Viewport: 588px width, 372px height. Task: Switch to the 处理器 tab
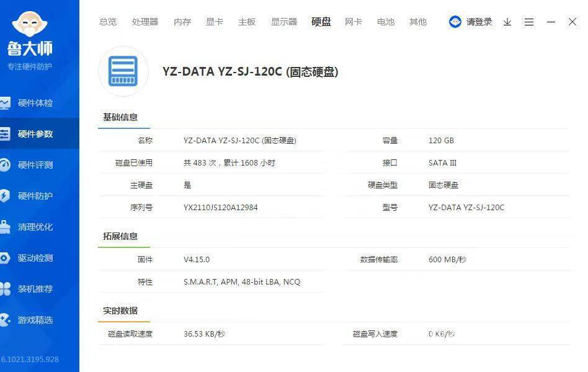[x=145, y=22]
